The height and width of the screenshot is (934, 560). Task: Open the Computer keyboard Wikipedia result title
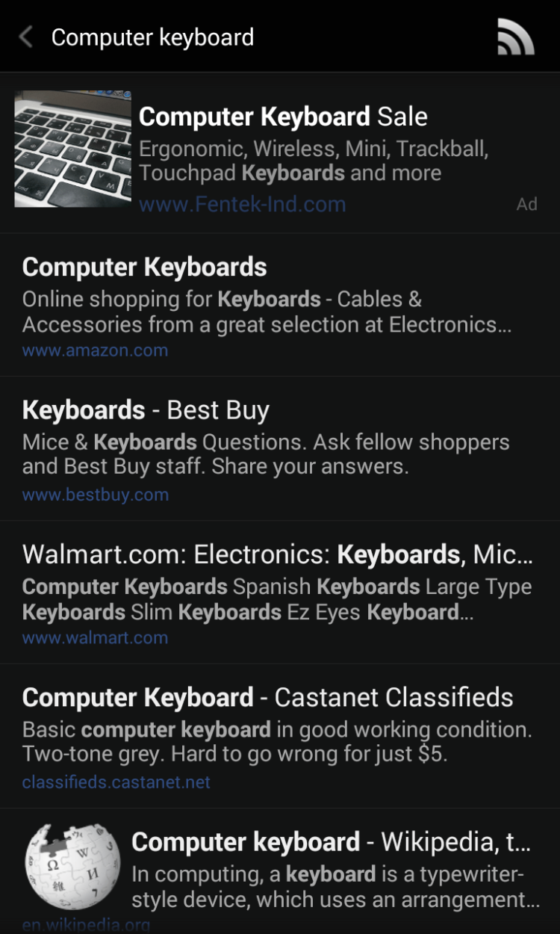331,843
